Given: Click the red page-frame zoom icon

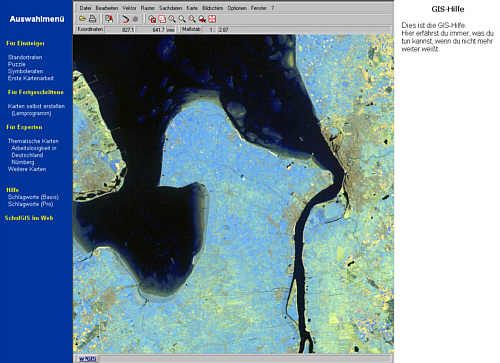Looking at the screenshot, I should tap(162, 19).
